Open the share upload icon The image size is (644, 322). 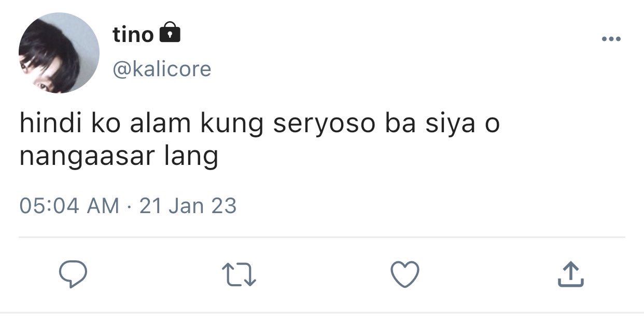click(x=571, y=274)
